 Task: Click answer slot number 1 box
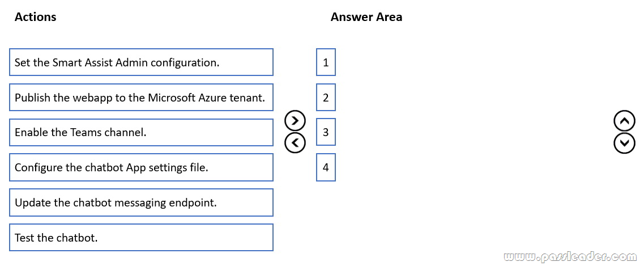(326, 62)
